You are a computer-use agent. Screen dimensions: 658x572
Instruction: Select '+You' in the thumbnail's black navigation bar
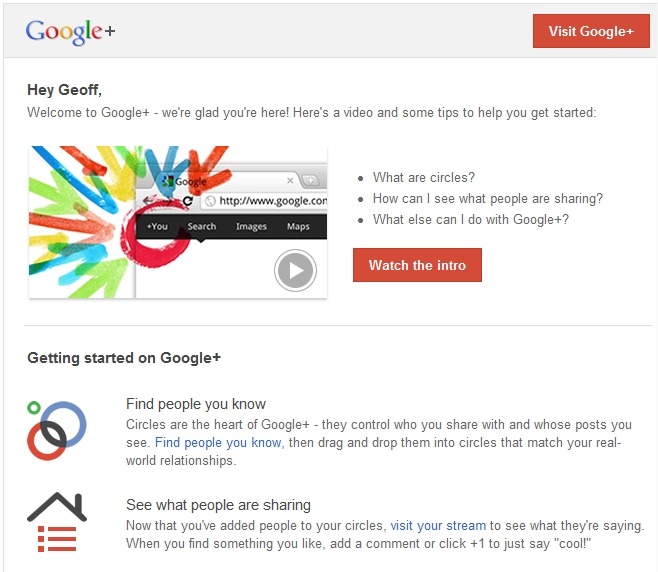[x=157, y=227]
